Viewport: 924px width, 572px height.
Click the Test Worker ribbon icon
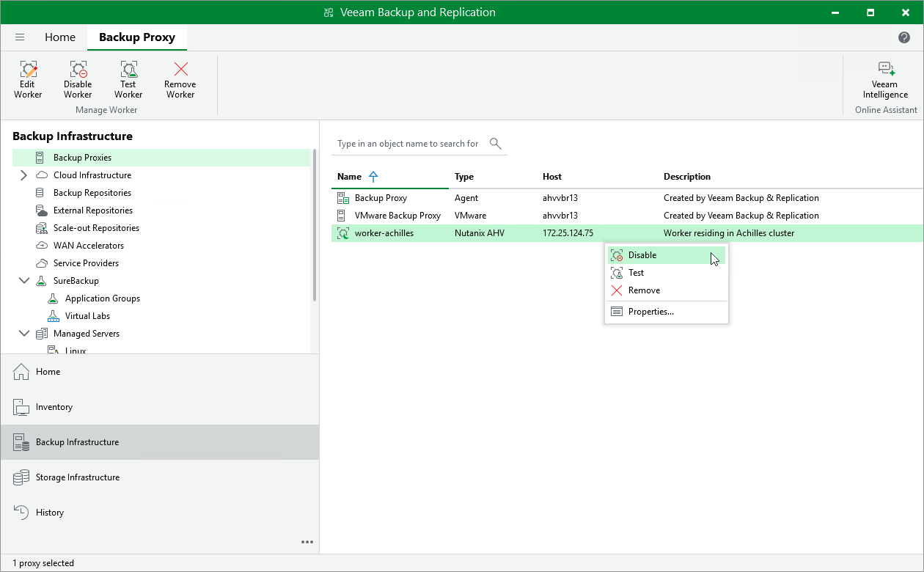click(128, 70)
